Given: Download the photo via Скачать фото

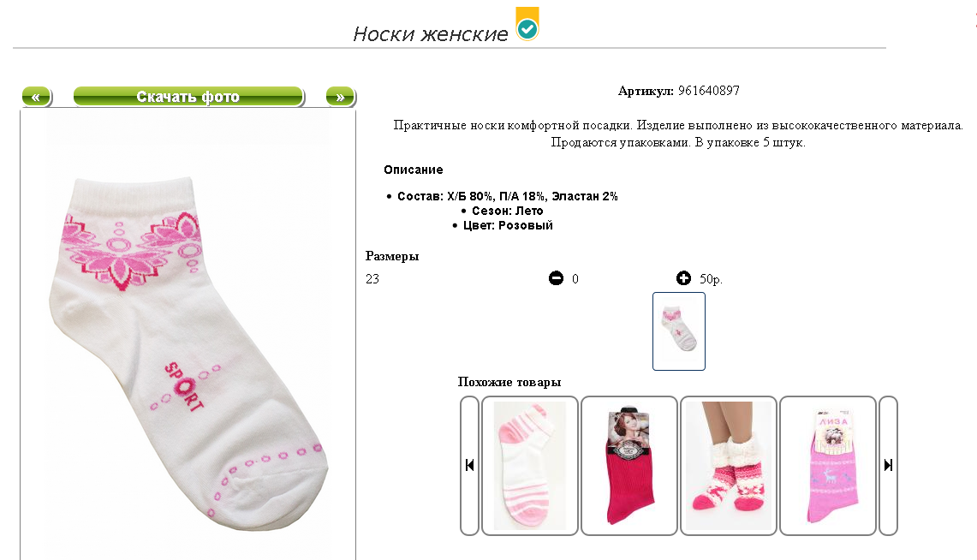Looking at the screenshot, I should pyautogui.click(x=188, y=97).
